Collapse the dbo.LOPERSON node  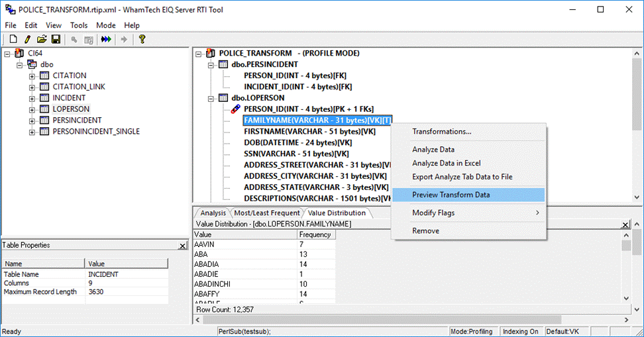(211, 98)
